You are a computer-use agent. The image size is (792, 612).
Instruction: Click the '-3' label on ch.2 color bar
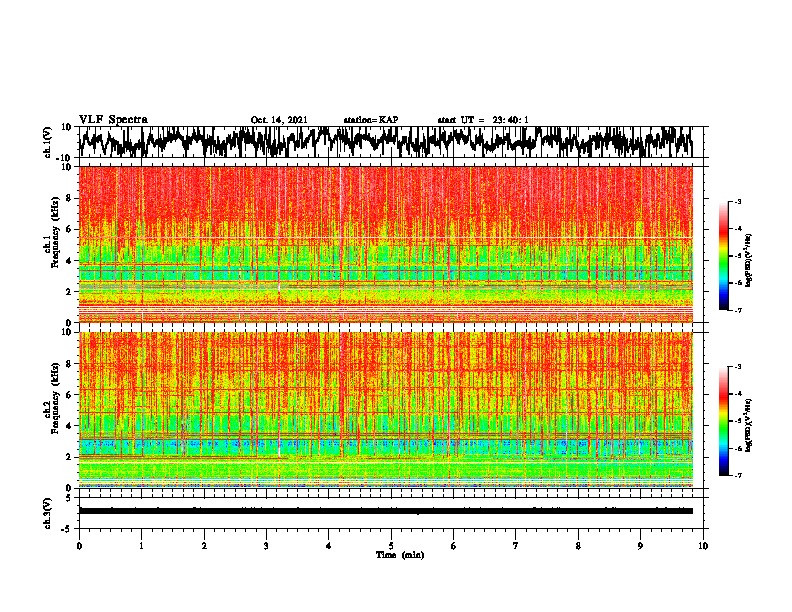[x=737, y=367]
